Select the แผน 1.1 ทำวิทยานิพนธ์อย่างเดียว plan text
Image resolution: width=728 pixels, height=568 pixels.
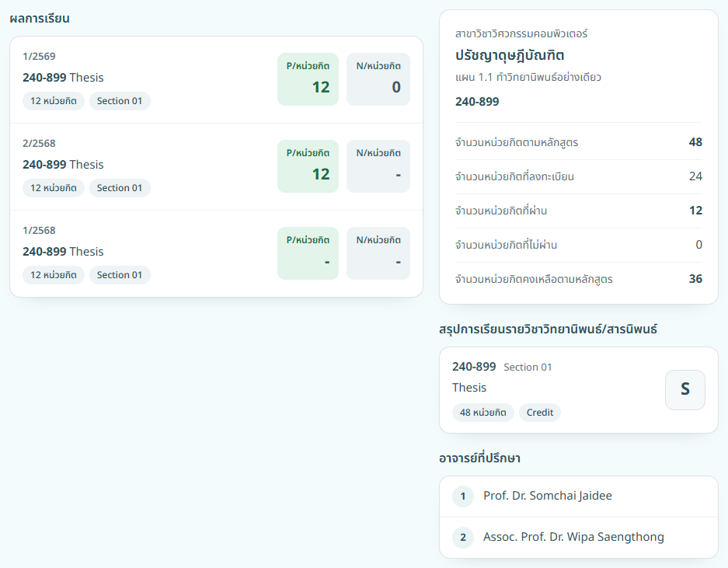tap(528, 77)
